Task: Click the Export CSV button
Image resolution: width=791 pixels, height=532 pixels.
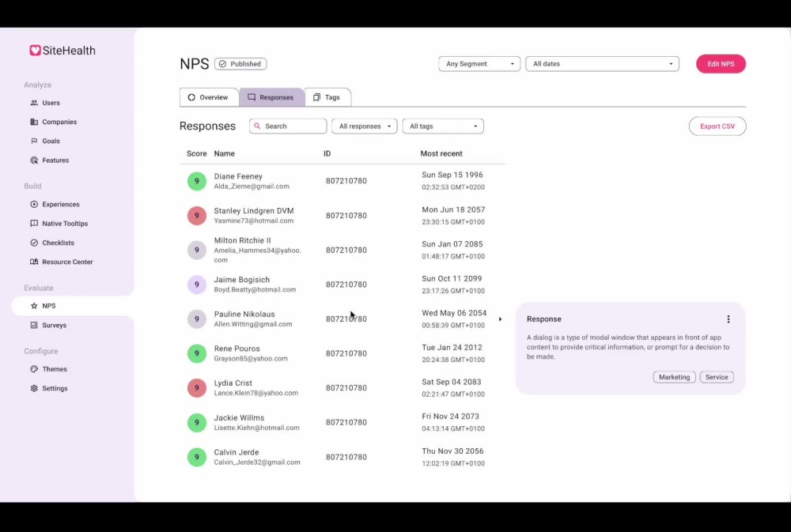Action: click(x=717, y=126)
